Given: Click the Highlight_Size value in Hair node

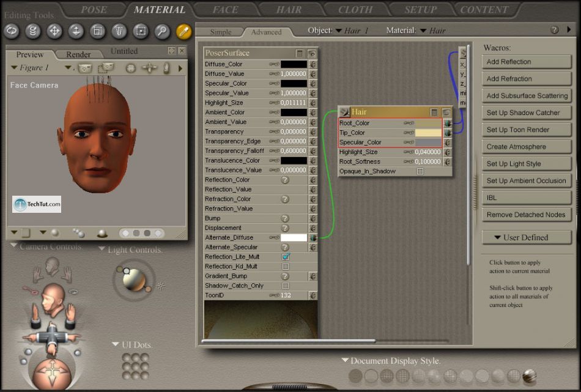Looking at the screenshot, I should [428, 152].
